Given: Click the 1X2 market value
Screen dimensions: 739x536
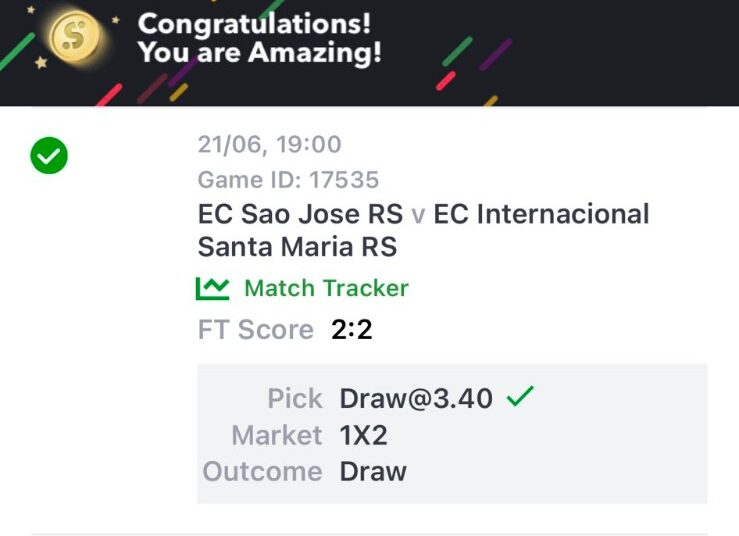Looking at the screenshot, I should [363, 435].
